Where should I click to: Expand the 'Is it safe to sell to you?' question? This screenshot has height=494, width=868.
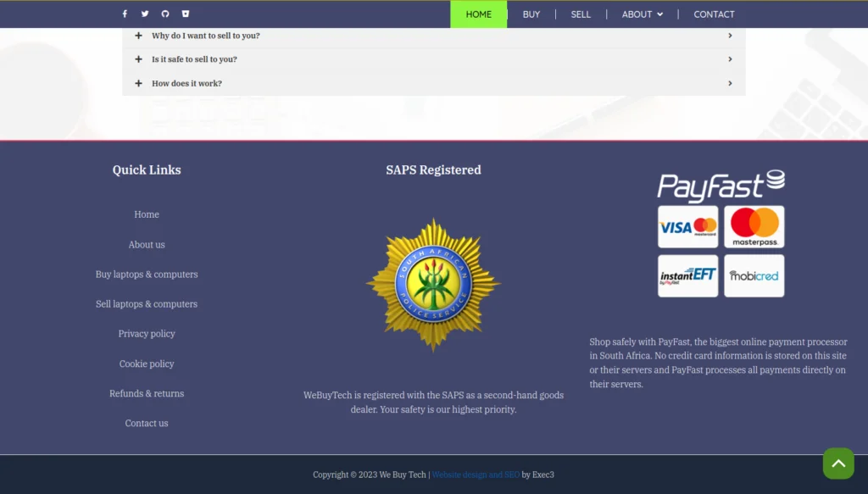194,59
